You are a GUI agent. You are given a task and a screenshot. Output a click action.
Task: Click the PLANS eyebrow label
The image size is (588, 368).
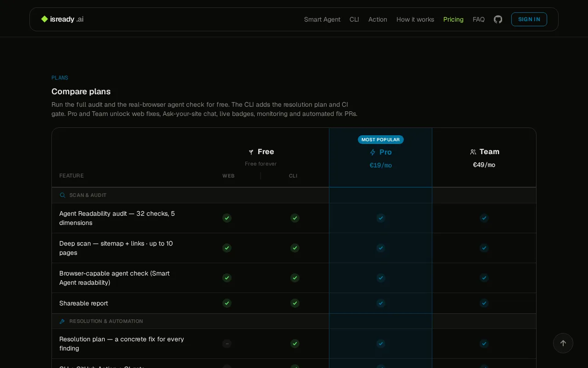tap(60, 78)
